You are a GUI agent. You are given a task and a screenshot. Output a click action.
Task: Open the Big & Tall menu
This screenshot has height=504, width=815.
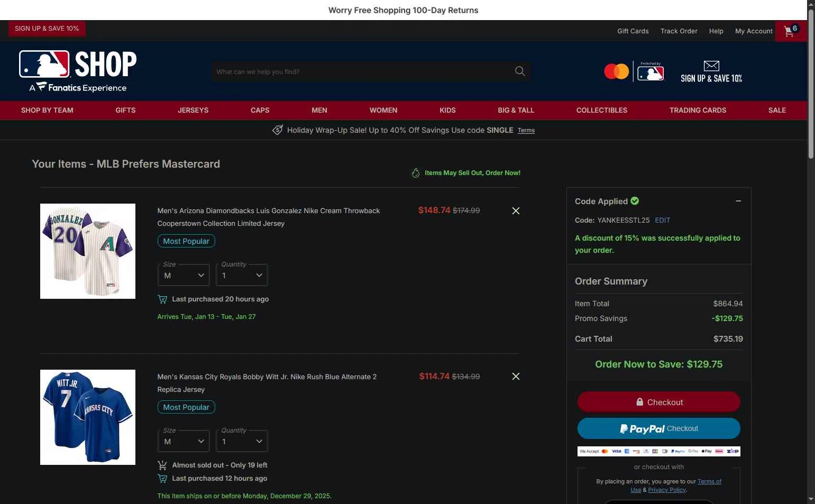point(516,110)
